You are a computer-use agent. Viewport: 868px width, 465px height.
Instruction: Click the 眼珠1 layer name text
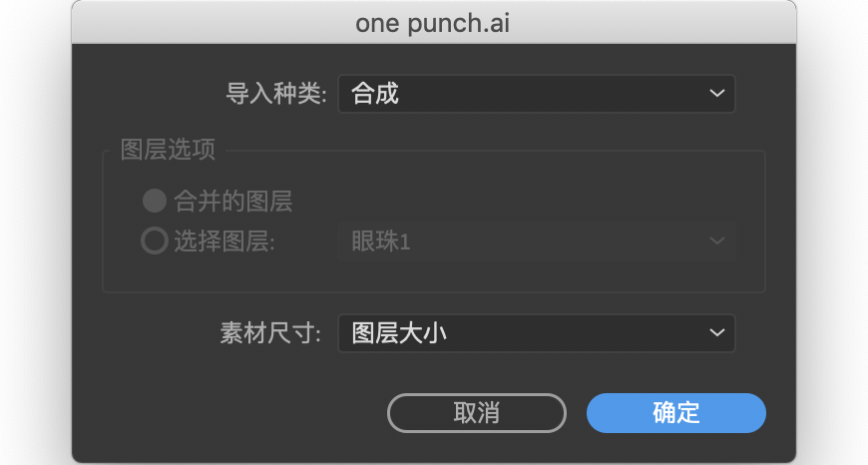point(380,241)
